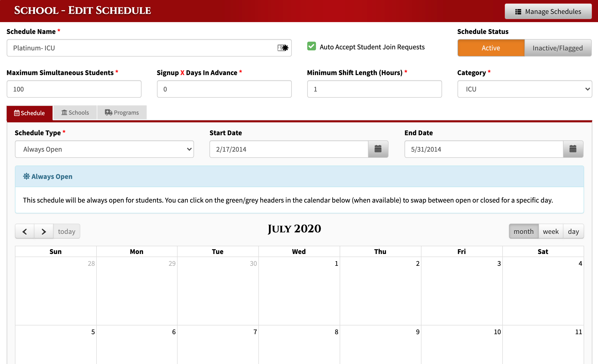Click the Signup Days In Advance field
This screenshot has height=364, width=598.
[x=224, y=89]
